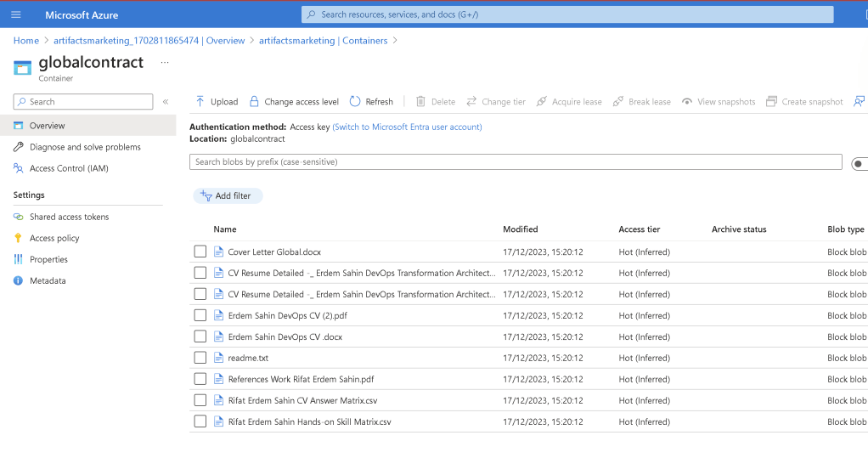Click CV Answer Matrix.csv file icon
This screenshot has height=458, width=868.
point(218,400)
